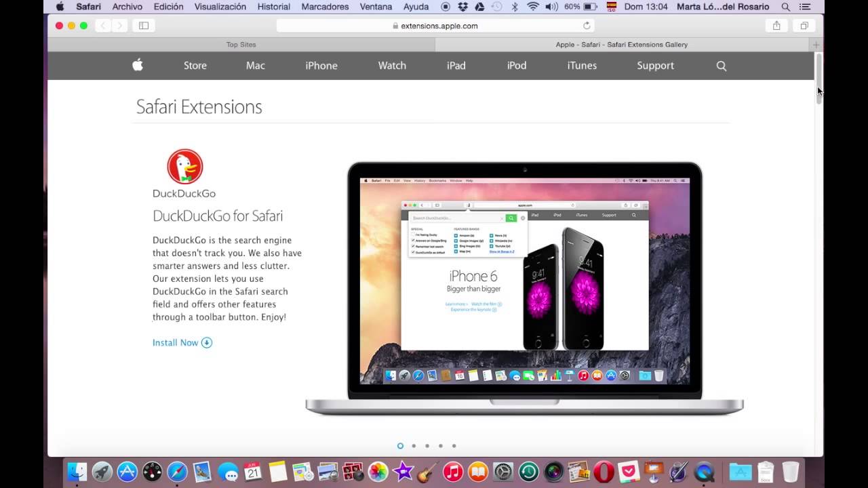This screenshot has width=868, height=488.
Task: Open GarageBand guitar icon in Dock
Action: point(427,472)
